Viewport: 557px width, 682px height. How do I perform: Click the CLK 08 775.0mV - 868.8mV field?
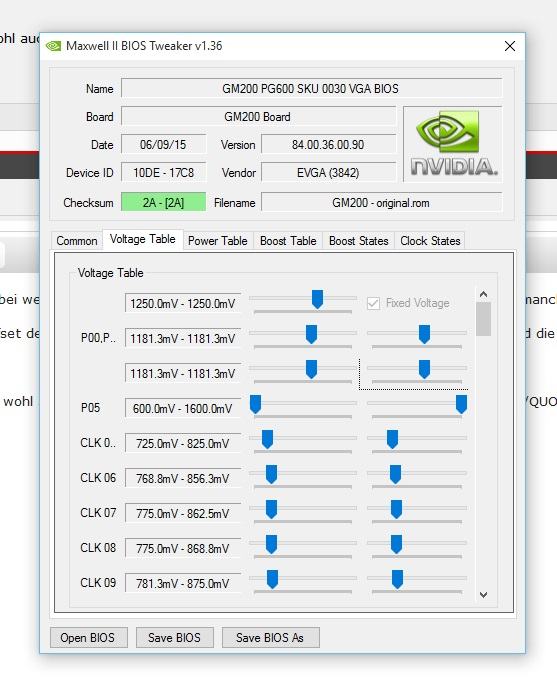[x=183, y=548]
